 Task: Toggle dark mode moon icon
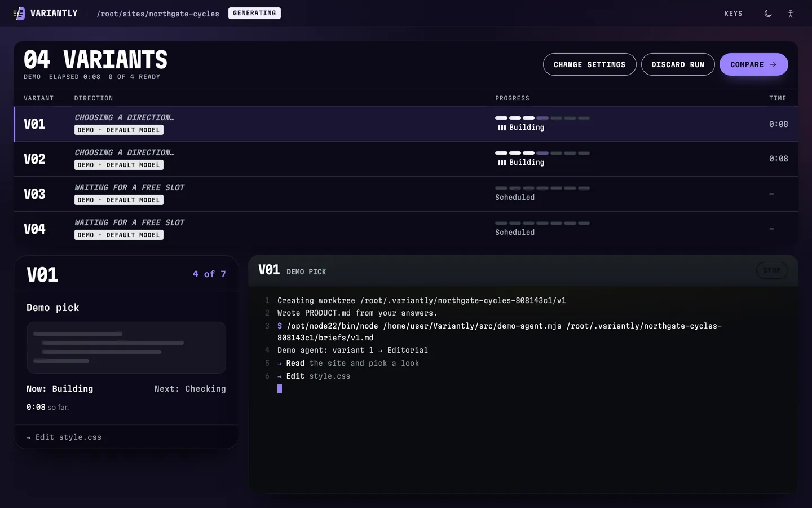coord(768,14)
